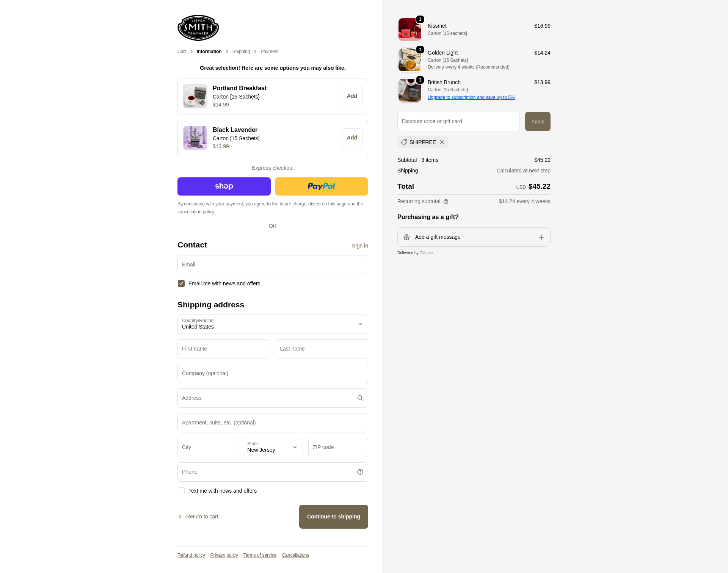The image size is (728, 573).
Task: Pay with the PayPal express button
Action: tap(322, 186)
